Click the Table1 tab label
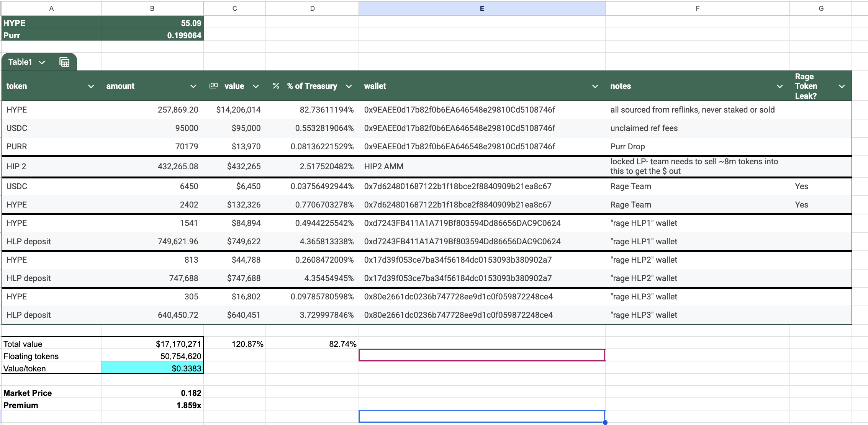Viewport: 868px width, 425px height. [20, 62]
